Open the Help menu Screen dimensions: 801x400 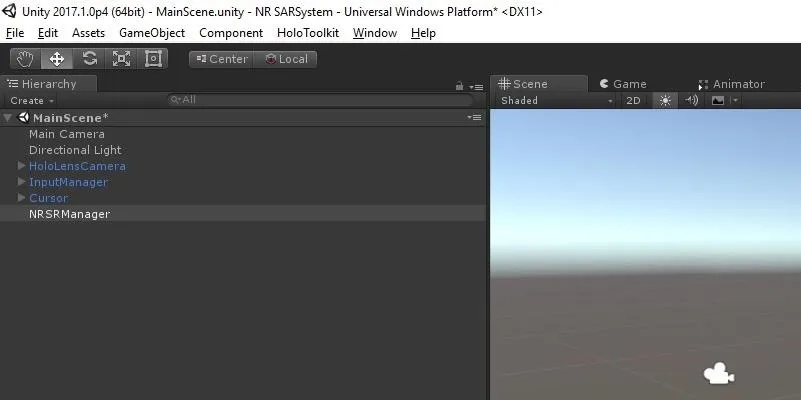click(x=423, y=33)
